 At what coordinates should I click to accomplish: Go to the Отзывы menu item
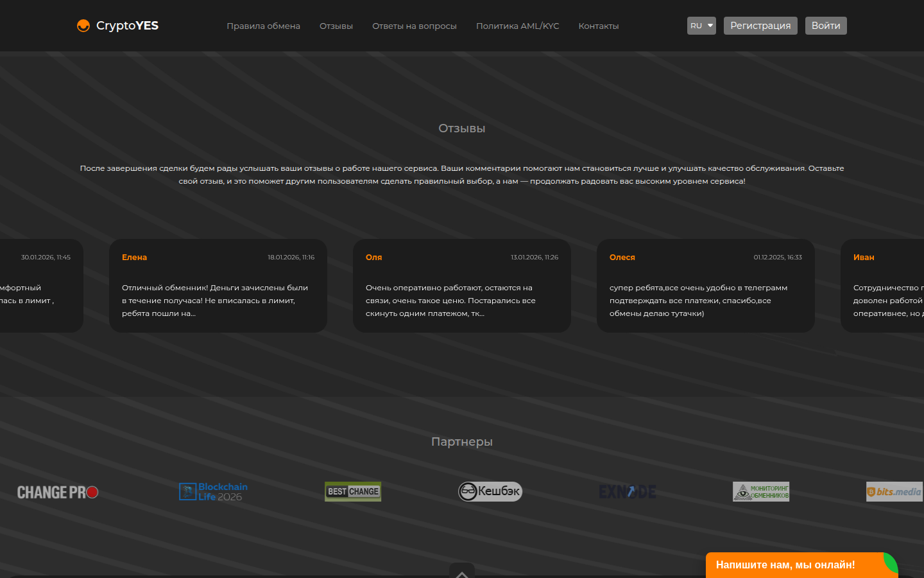click(336, 26)
